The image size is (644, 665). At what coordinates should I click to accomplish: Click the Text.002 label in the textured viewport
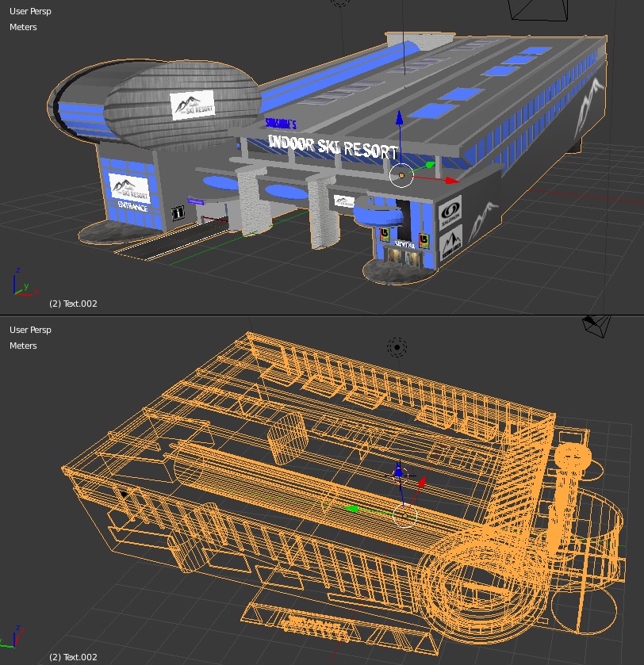point(73,304)
